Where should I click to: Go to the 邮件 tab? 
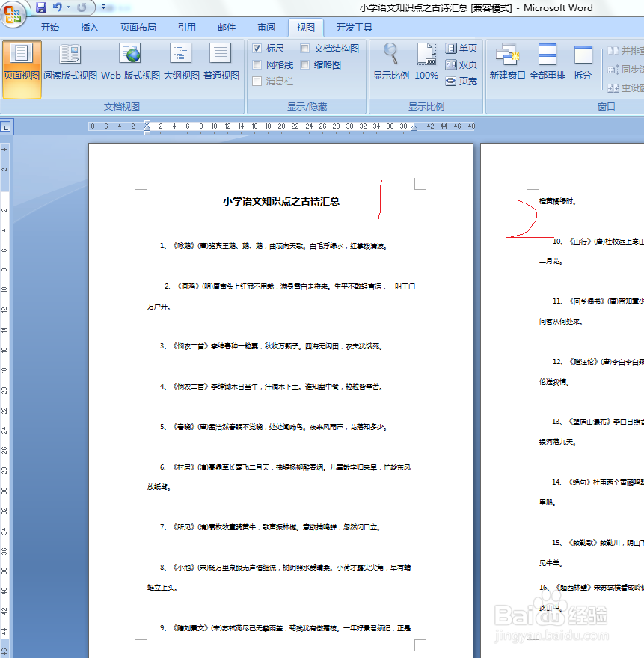click(x=227, y=27)
